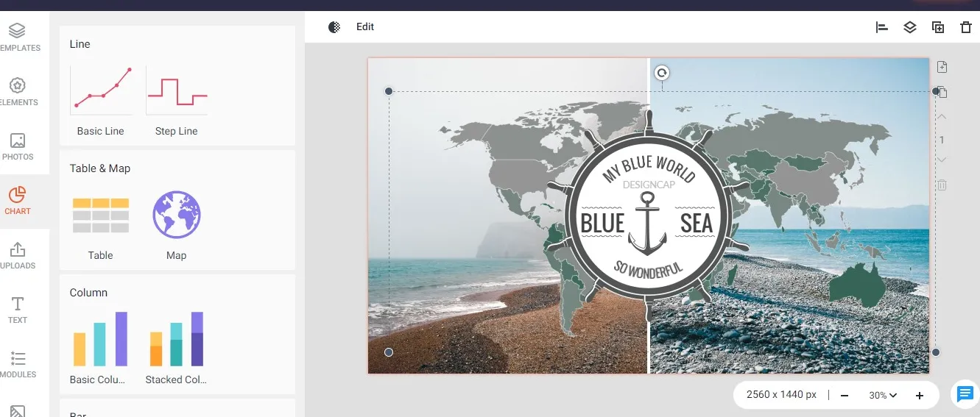Open the Text sidebar panel
Viewport: 980px width, 417px height.
18,309
